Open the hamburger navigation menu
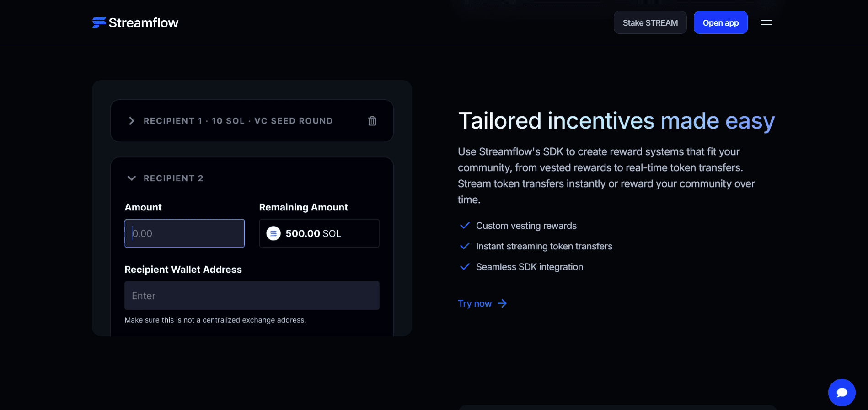 [x=766, y=22]
